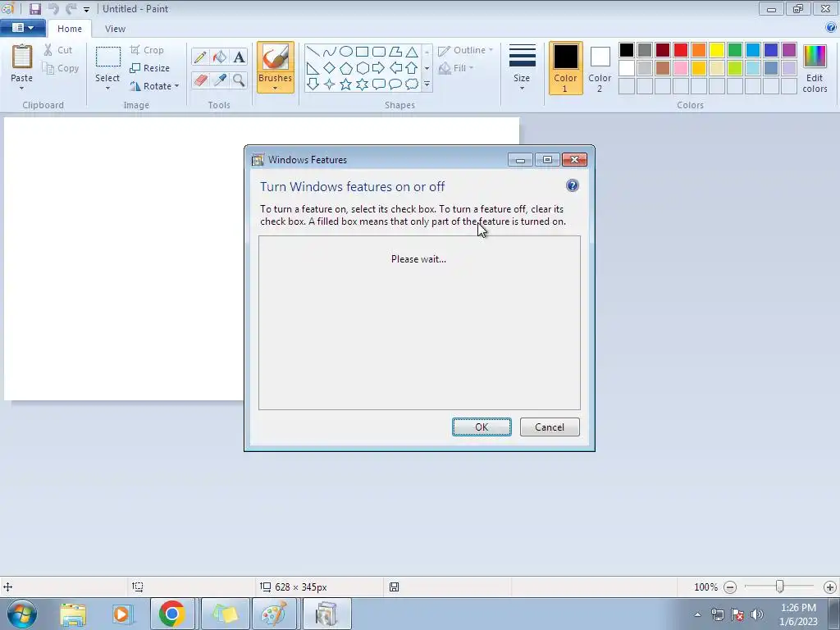Pick the yellow color swatch
The image size is (840, 630).
(x=717, y=50)
